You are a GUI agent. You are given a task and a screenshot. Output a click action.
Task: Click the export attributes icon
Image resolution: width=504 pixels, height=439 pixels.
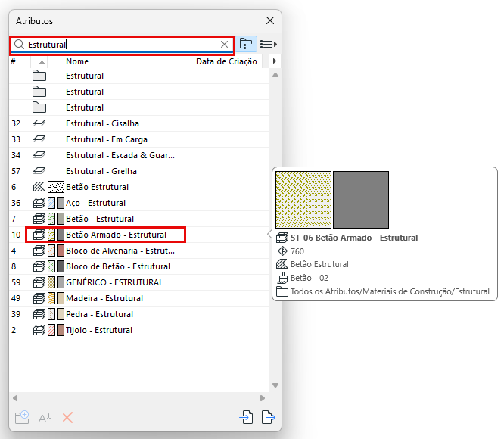click(269, 417)
